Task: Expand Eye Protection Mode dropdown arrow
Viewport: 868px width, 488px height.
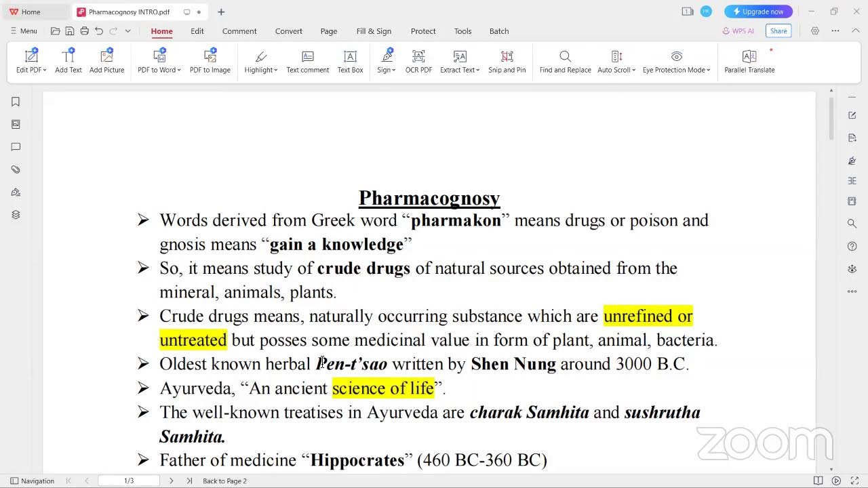Action: [708, 70]
